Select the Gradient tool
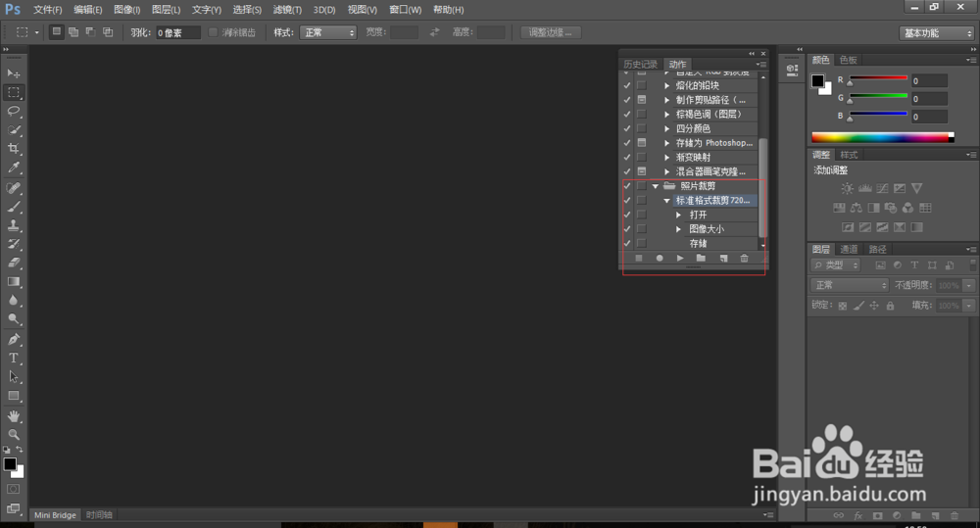Image resolution: width=980 pixels, height=528 pixels. 13,281
